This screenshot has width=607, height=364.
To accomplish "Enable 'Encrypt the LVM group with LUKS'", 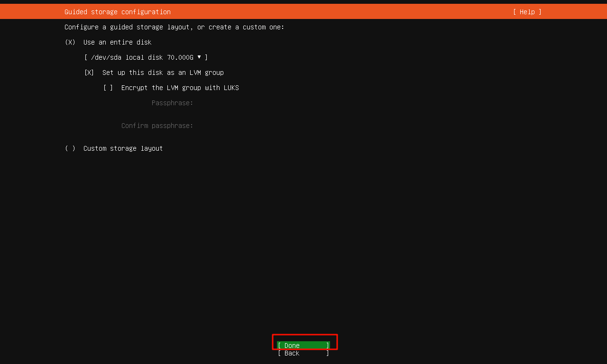I will 108,88.
